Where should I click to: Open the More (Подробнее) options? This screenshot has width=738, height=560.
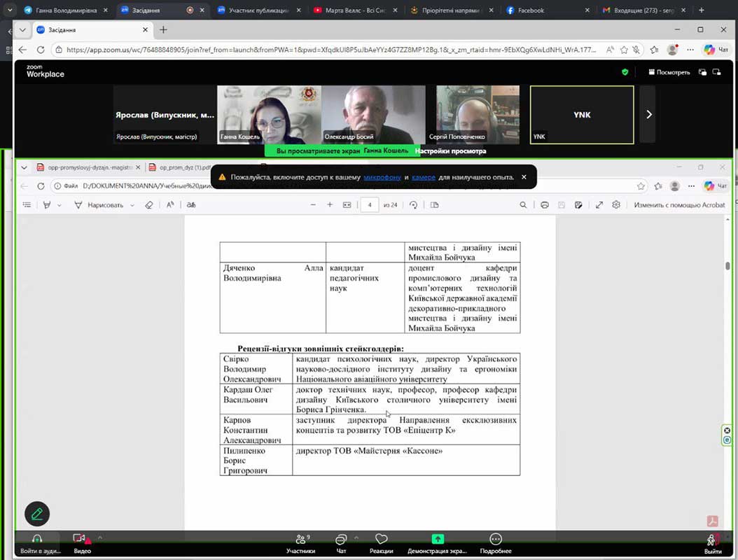pos(496,539)
